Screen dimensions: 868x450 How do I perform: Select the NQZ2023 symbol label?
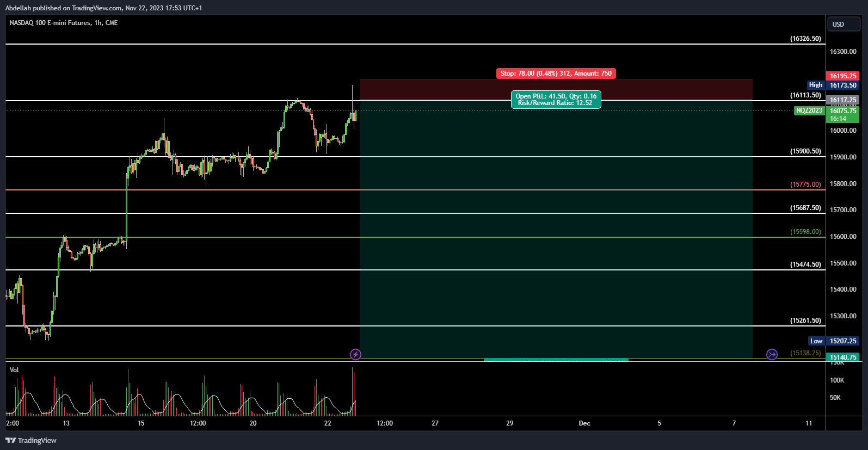pyautogui.click(x=809, y=110)
